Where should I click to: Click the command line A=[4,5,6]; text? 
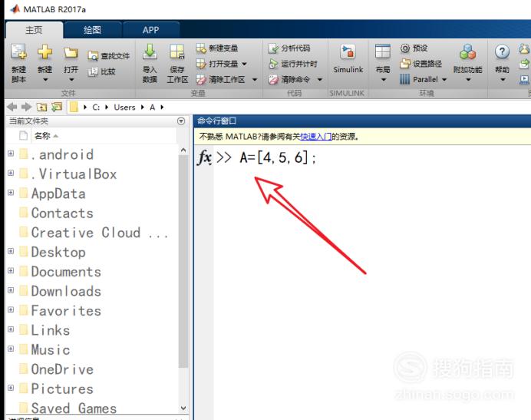(x=278, y=158)
